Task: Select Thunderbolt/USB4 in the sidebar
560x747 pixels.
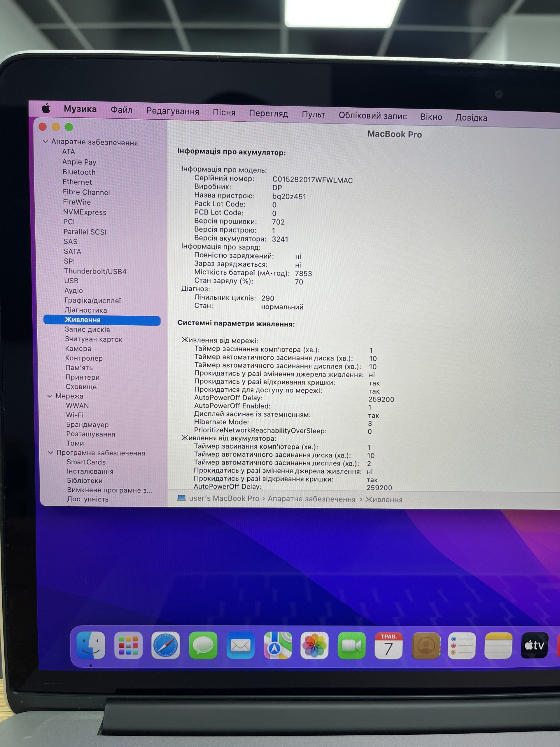Action: [95, 271]
